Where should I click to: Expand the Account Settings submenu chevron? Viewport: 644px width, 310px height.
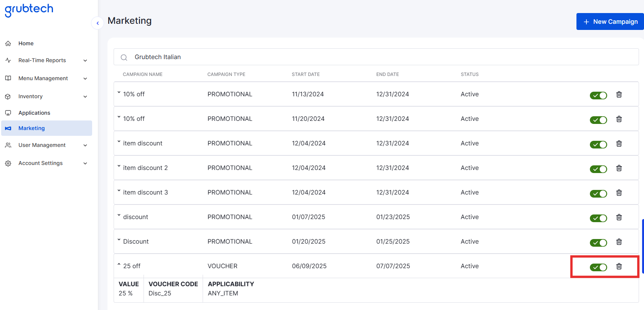[85, 163]
